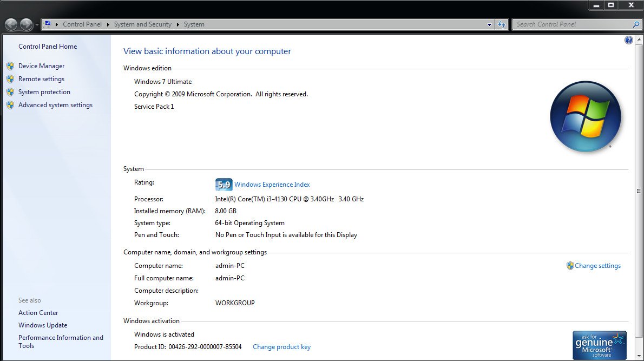
Task: Expand the arrow after Control Panel breadcrumb
Action: pos(108,25)
